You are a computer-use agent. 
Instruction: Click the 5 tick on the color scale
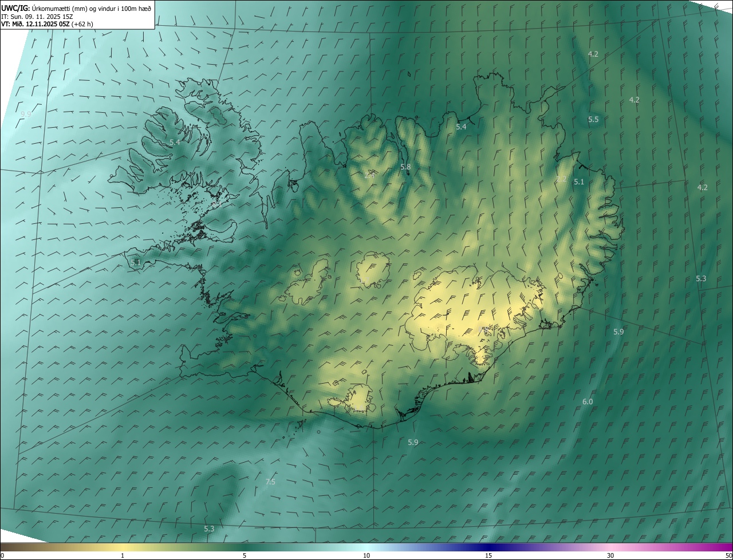click(245, 556)
